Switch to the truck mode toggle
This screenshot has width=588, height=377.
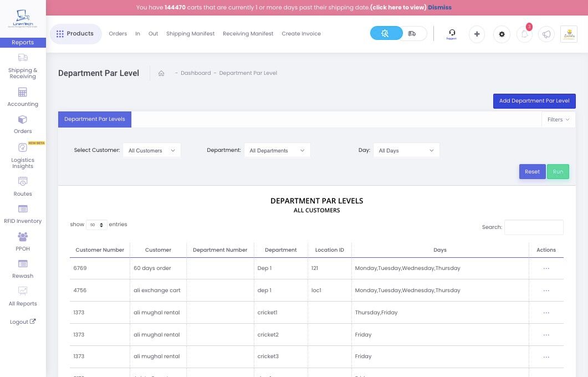coord(412,33)
